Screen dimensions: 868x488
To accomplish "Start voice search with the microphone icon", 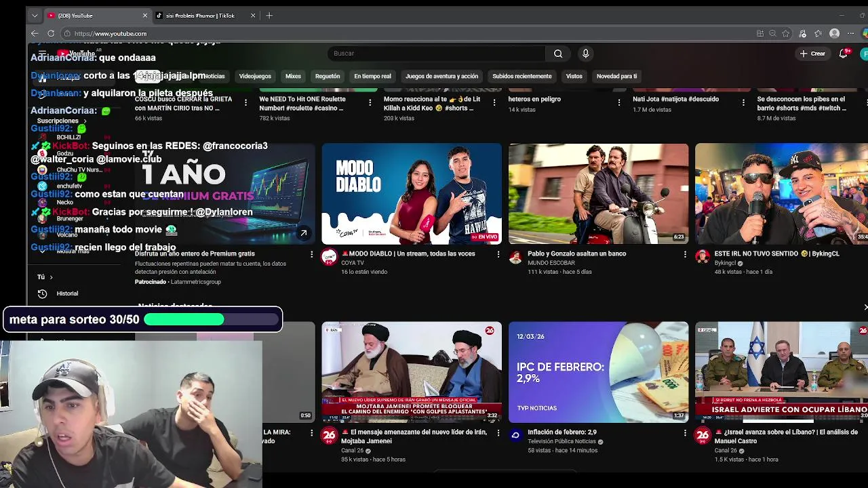I will [x=586, y=54].
